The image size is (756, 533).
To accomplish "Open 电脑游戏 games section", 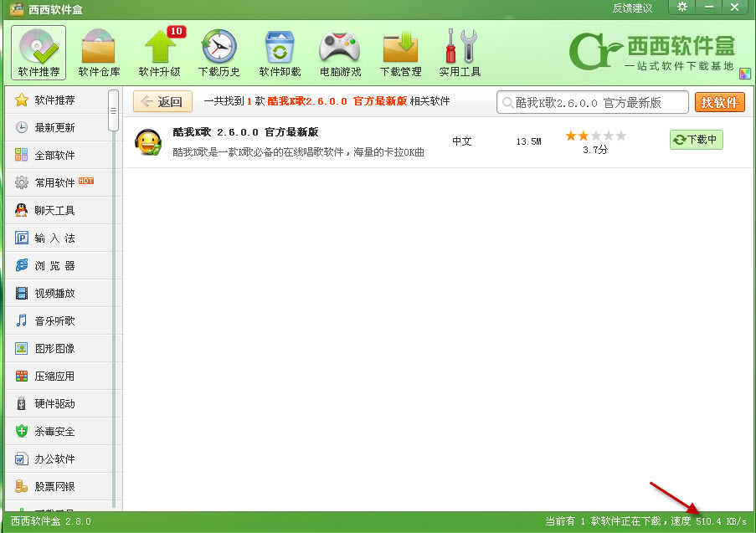I will [x=341, y=53].
